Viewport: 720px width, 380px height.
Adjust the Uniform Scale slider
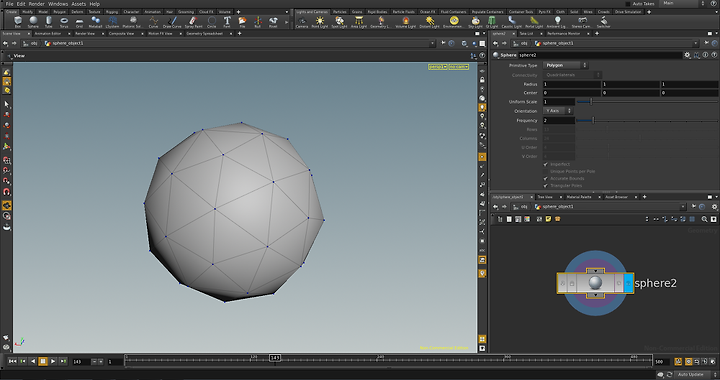pos(647,102)
